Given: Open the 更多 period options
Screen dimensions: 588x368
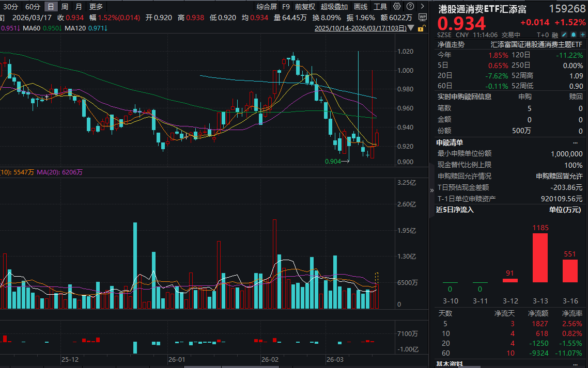Looking at the screenshot, I should 96,7.
